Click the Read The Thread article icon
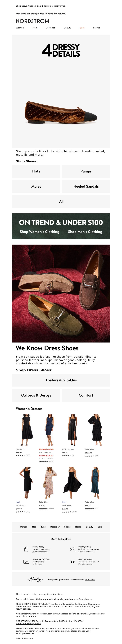Viewport: 122px width, 644px height. coord(72,562)
